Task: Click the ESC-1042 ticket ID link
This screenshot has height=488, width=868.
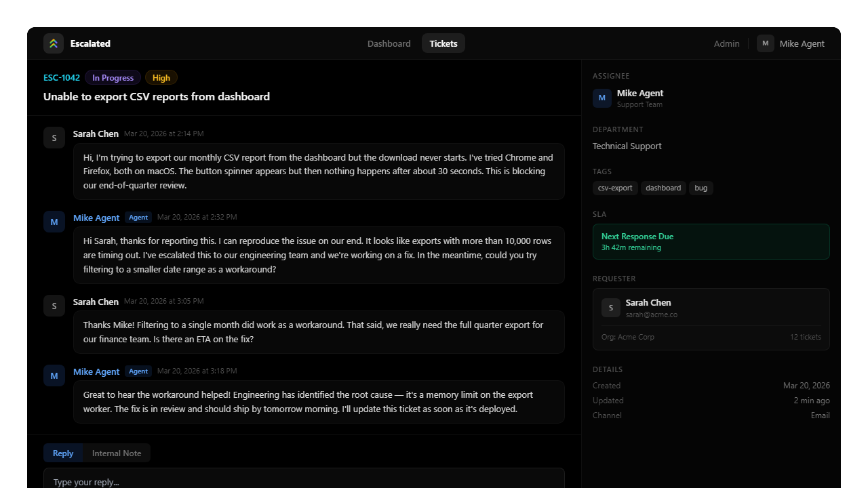Action: [62, 78]
